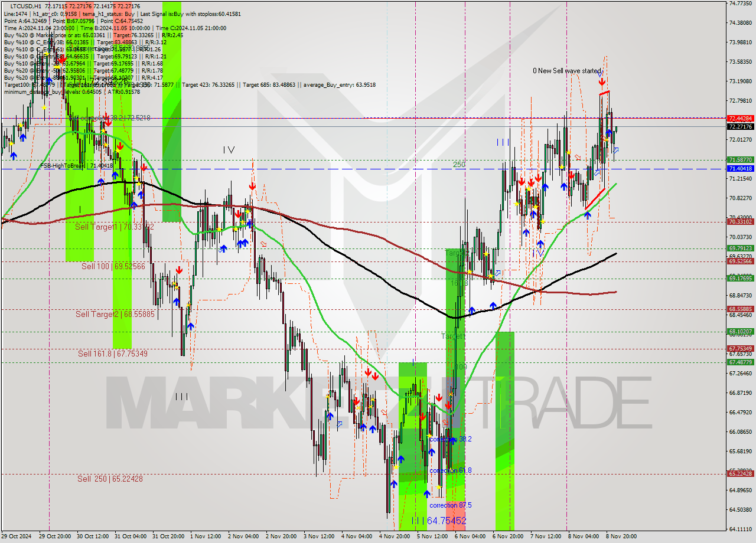
Task: Select the red 70.33102 axis label
Action: coord(740,222)
